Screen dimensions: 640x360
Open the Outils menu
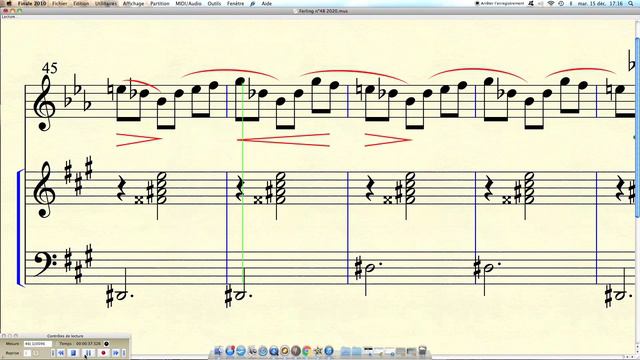(214, 3)
